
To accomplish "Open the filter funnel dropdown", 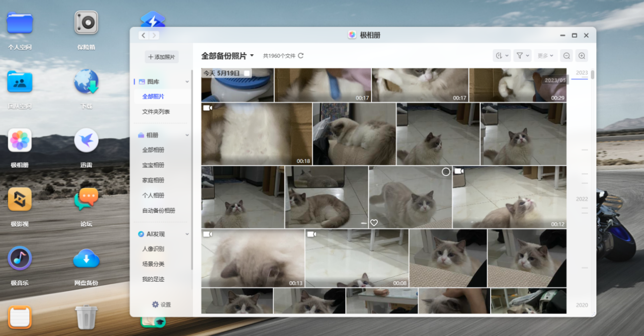I will [x=522, y=56].
